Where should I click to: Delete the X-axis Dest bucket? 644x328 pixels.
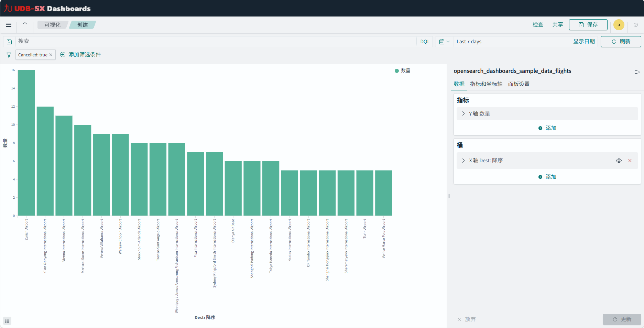[x=630, y=161]
